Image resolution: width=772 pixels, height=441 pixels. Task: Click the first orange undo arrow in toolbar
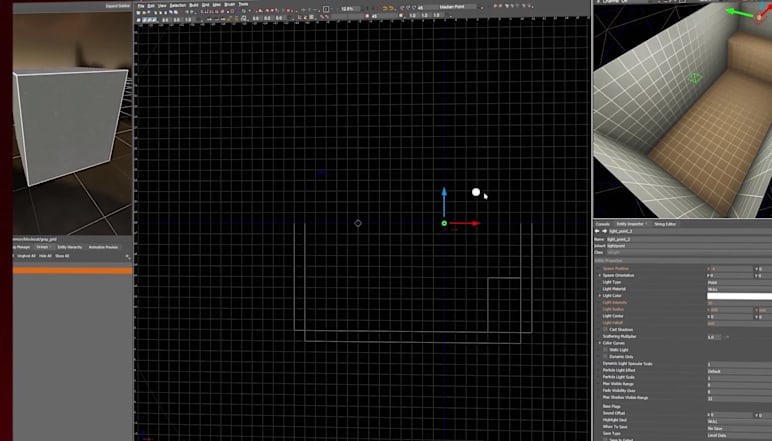coord(386,8)
